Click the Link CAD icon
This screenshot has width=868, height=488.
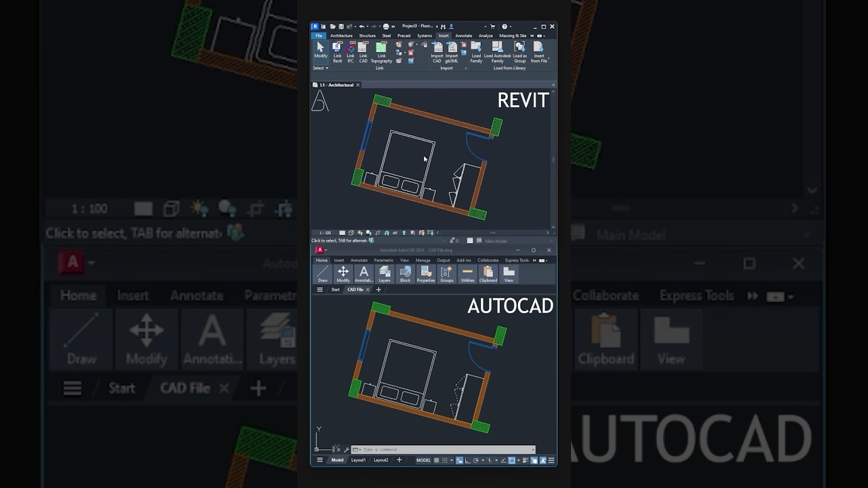click(x=363, y=52)
